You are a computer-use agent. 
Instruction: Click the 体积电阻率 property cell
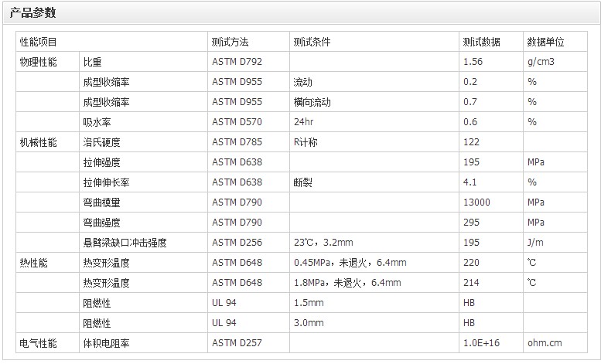click(x=106, y=343)
